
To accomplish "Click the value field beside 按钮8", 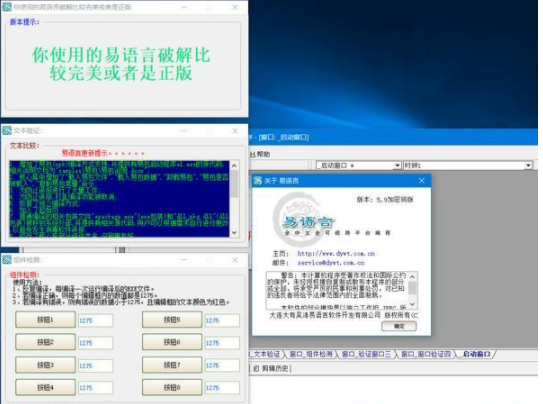I will pos(222,388).
